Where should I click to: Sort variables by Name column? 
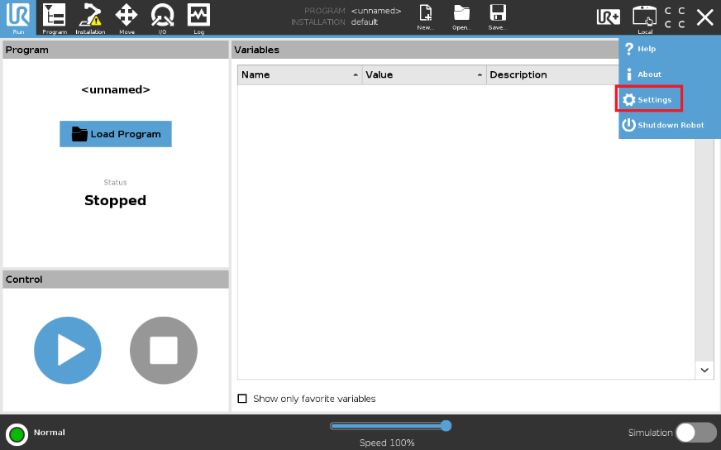(x=300, y=75)
